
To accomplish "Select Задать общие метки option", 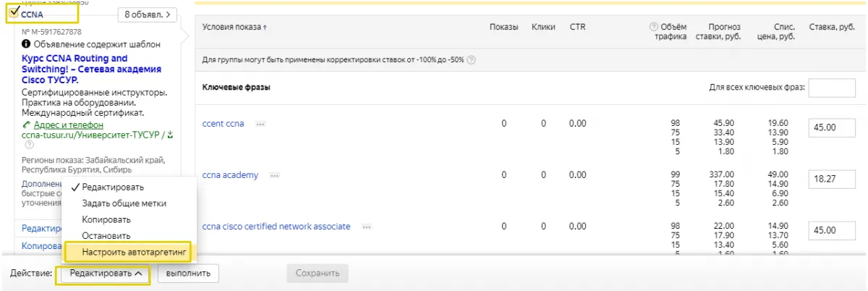I will pos(124,203).
